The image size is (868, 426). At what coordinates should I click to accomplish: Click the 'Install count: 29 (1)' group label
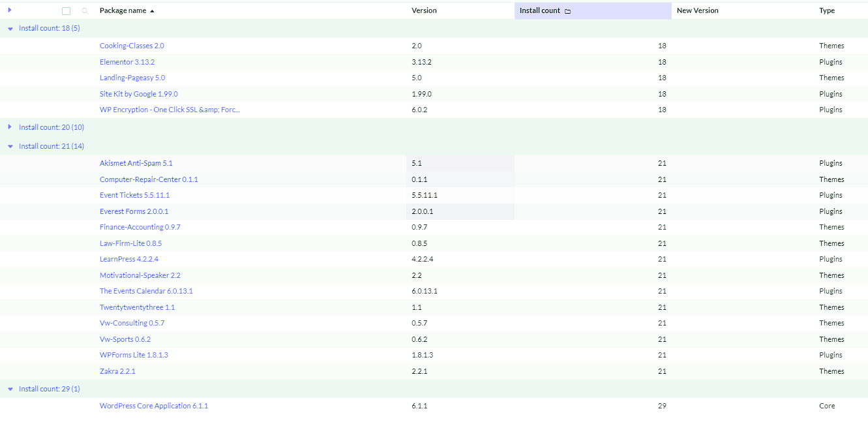click(x=50, y=389)
